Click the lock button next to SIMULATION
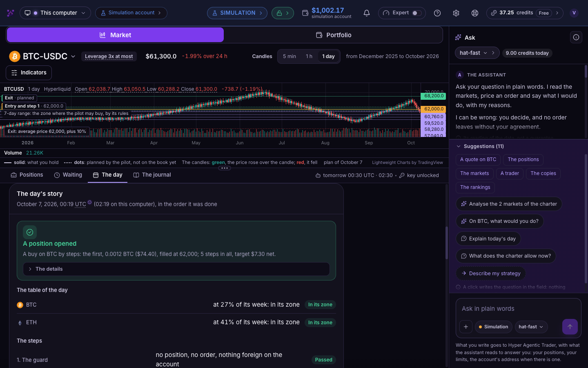 (283, 13)
